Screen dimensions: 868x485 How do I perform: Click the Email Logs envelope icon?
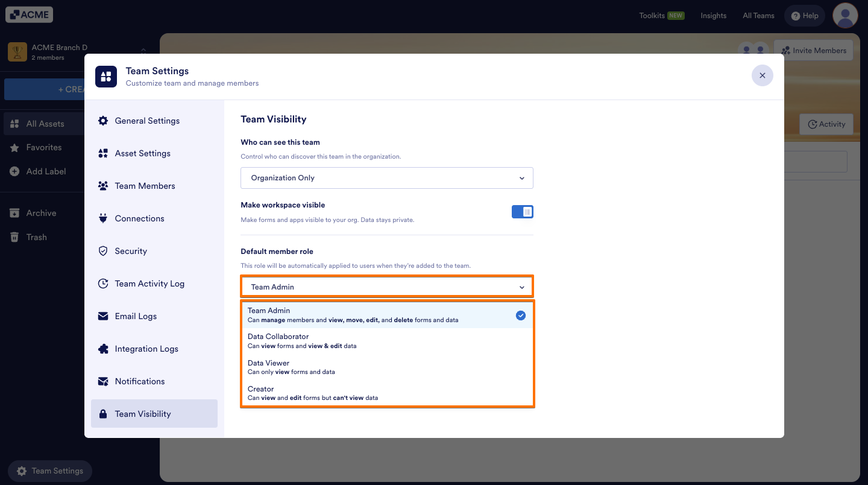click(x=103, y=316)
